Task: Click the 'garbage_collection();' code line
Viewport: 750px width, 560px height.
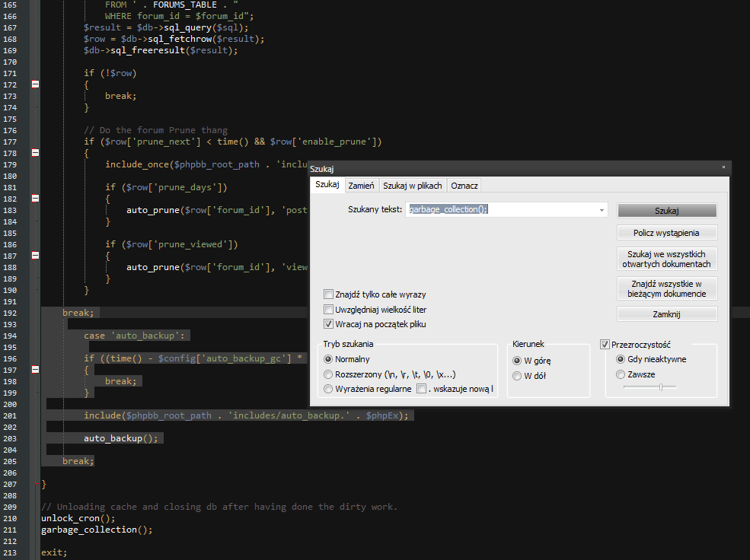Action: coord(97,530)
